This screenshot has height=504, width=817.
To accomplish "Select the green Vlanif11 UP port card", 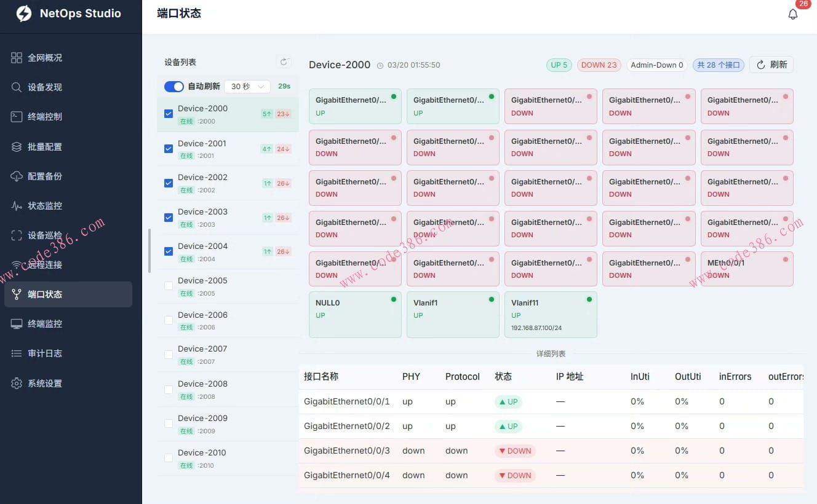I will (550, 314).
